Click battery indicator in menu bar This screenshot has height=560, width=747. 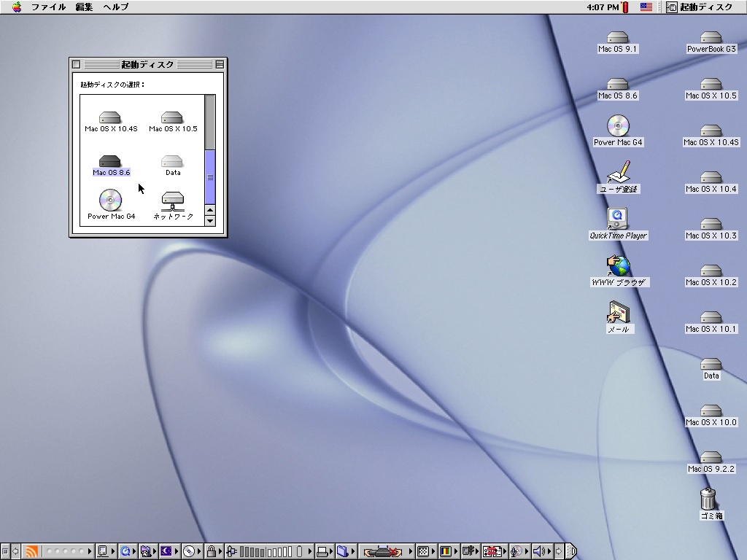(x=625, y=7)
